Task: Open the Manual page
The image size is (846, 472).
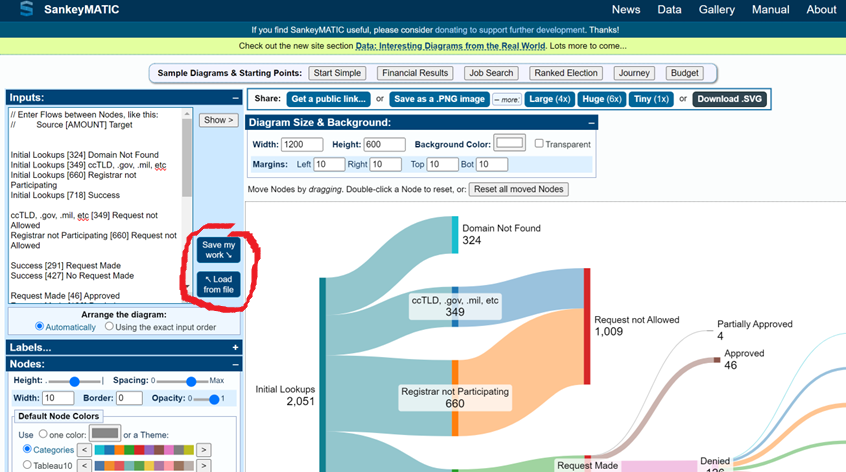Action: [x=770, y=10]
